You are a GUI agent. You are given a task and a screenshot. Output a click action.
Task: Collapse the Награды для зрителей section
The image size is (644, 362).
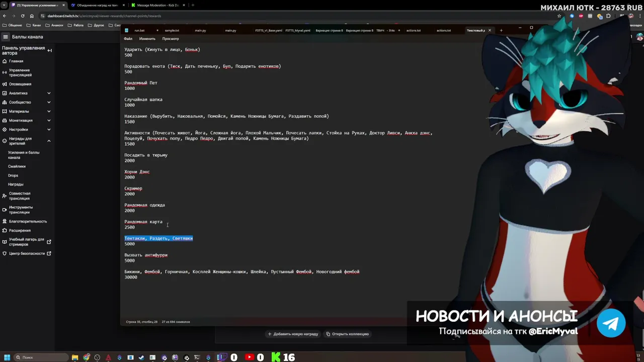click(x=49, y=141)
